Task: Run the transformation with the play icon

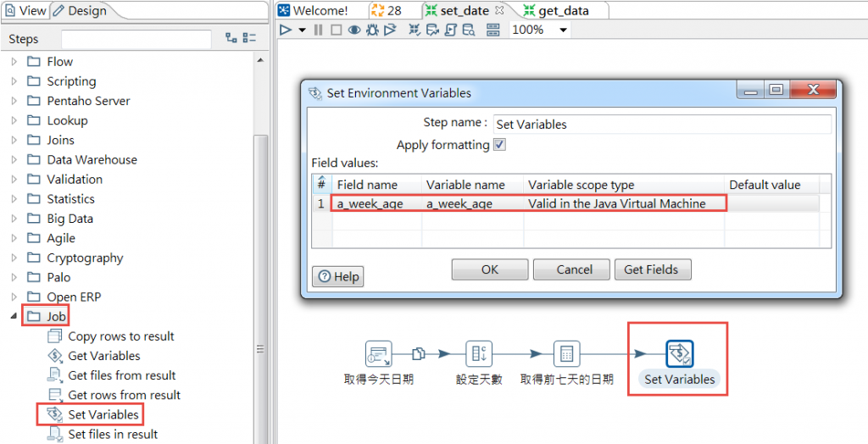Action: (x=286, y=30)
